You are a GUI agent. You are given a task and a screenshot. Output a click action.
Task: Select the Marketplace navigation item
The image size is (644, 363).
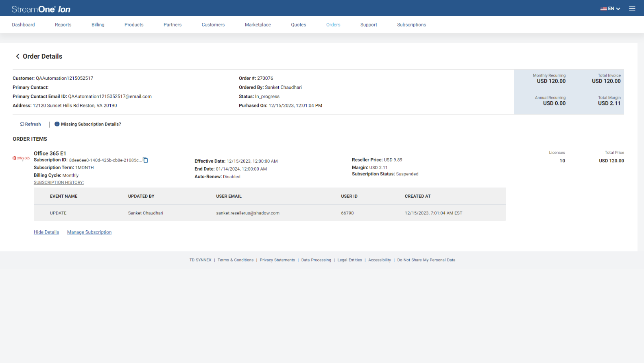258,25
